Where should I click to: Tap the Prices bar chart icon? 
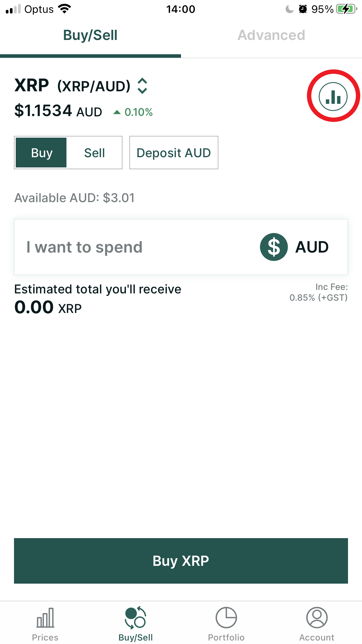[x=45, y=617]
